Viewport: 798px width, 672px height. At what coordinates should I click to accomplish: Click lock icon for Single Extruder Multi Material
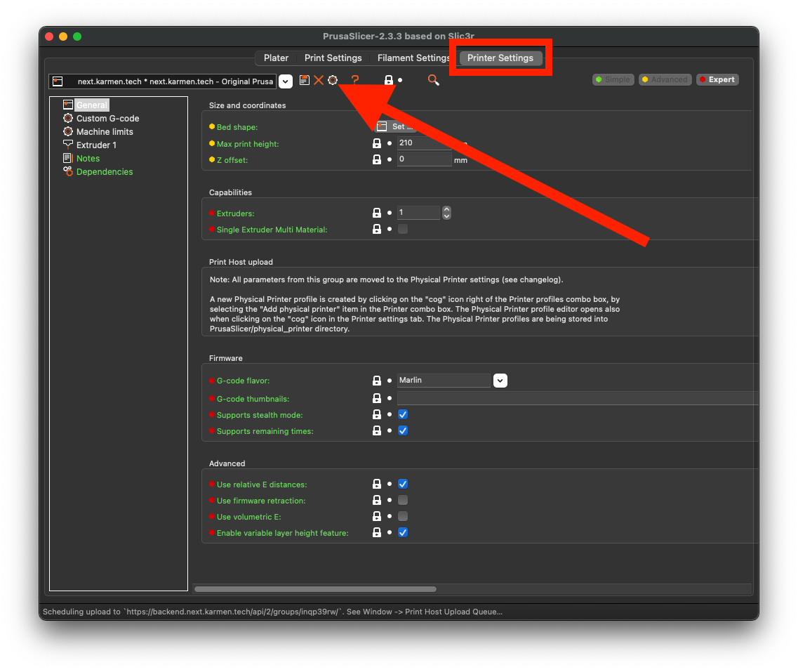coord(377,229)
